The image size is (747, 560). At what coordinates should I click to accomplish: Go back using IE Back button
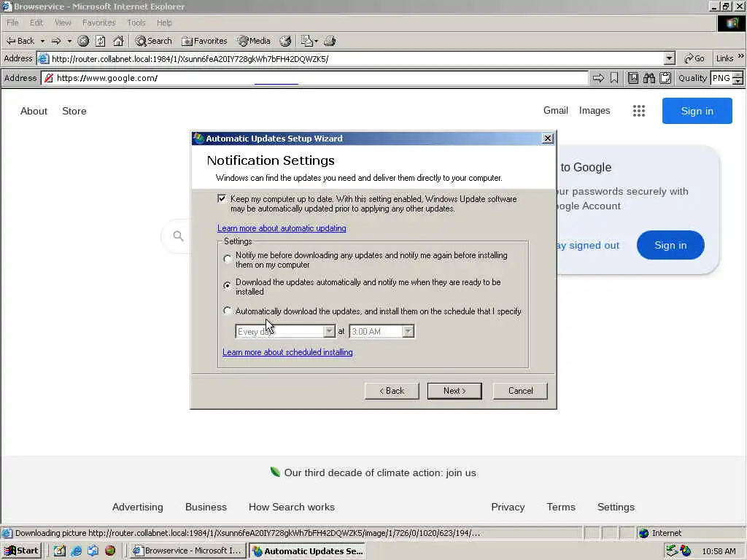pos(20,41)
